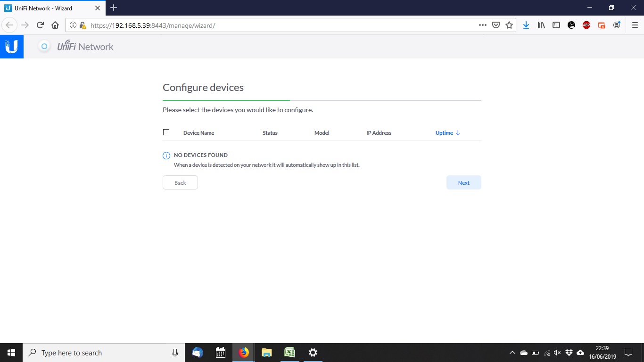This screenshot has width=644, height=362.
Task: Click the Ubiquiti logo icon
Action: point(11,47)
